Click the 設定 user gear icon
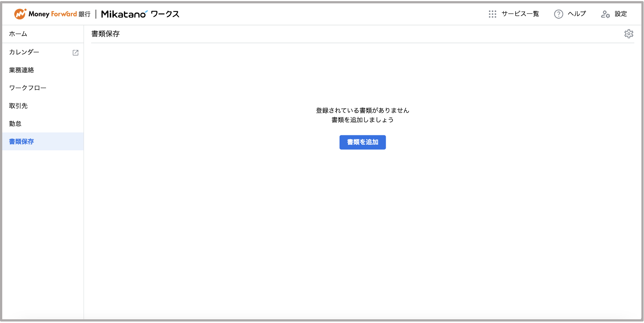644x323 pixels. (x=605, y=14)
